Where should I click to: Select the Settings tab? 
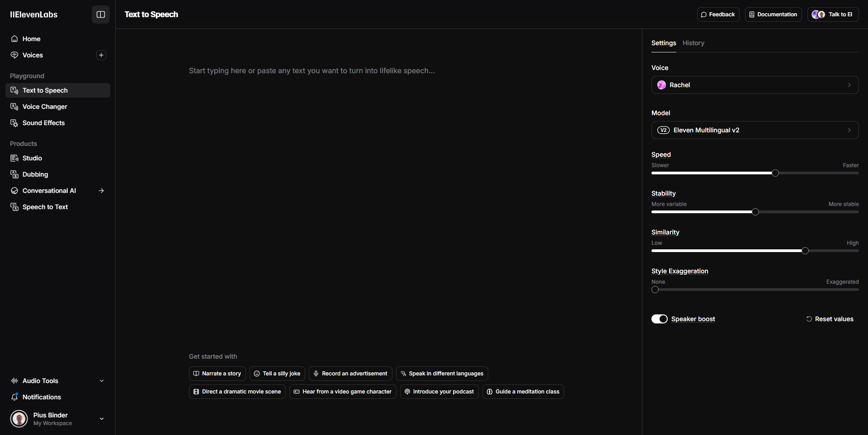pos(663,43)
